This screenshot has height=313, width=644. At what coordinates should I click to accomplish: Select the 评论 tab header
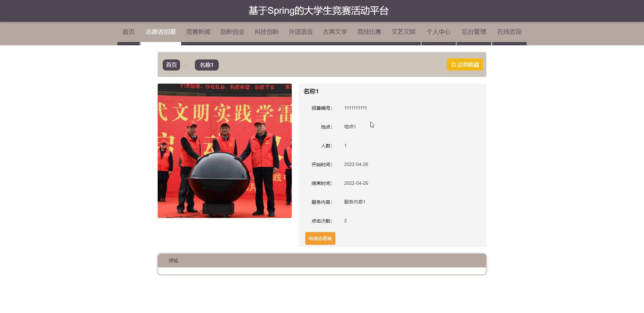click(174, 261)
